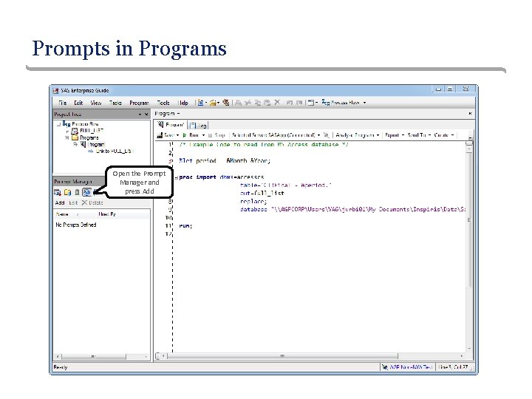This screenshot has width=532, height=399.
Task: Open the Tasks menu
Action: tap(115, 103)
